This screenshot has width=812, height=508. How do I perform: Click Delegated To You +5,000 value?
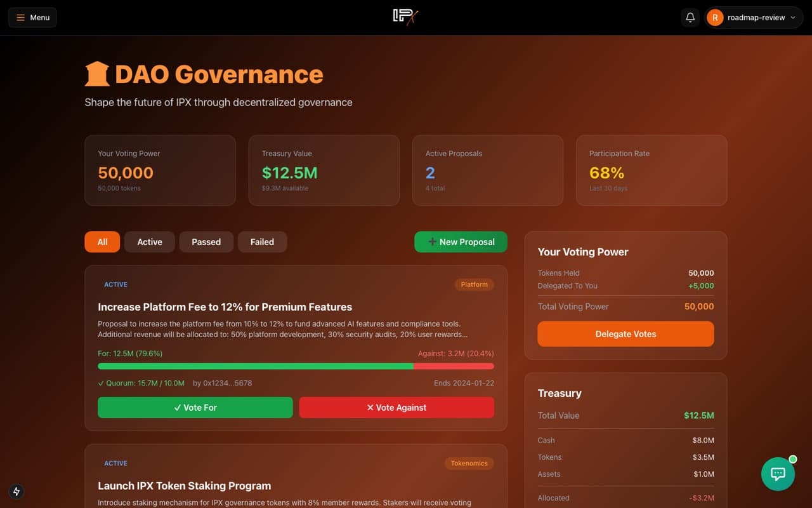(701, 286)
